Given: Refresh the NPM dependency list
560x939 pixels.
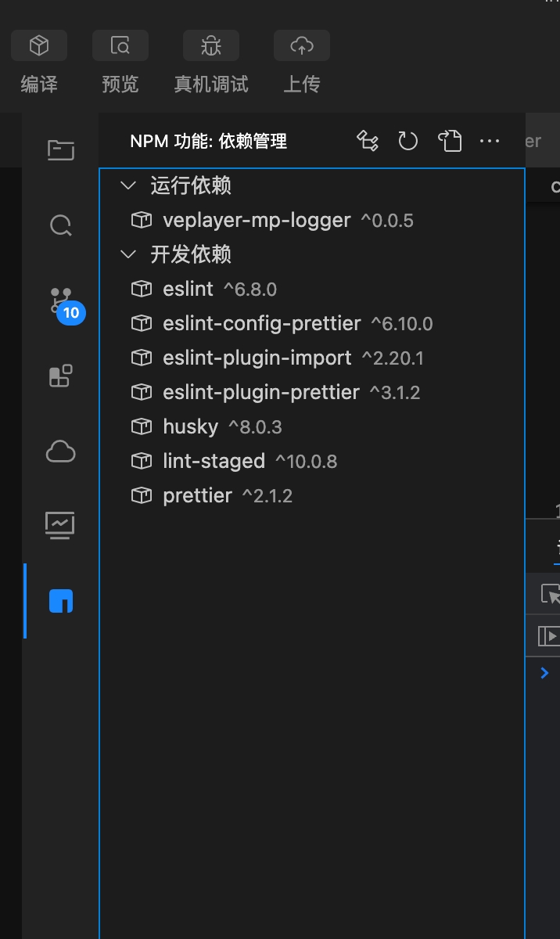Looking at the screenshot, I should (x=408, y=141).
